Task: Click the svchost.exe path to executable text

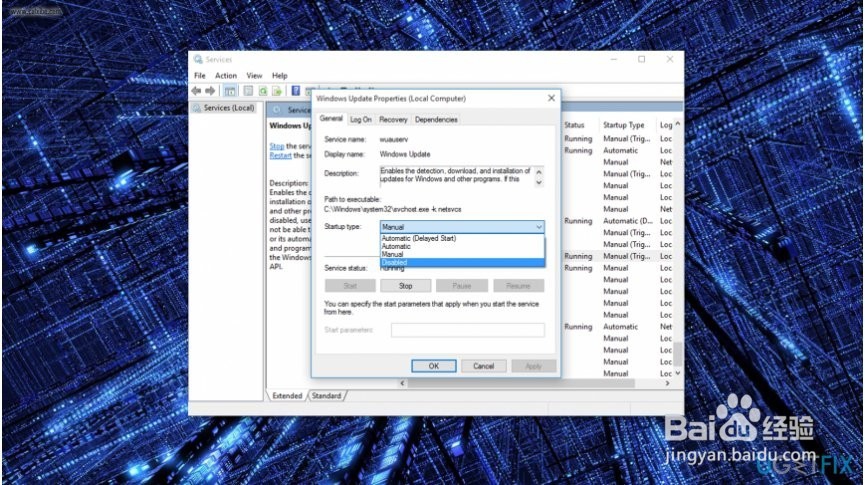Action: (392, 210)
